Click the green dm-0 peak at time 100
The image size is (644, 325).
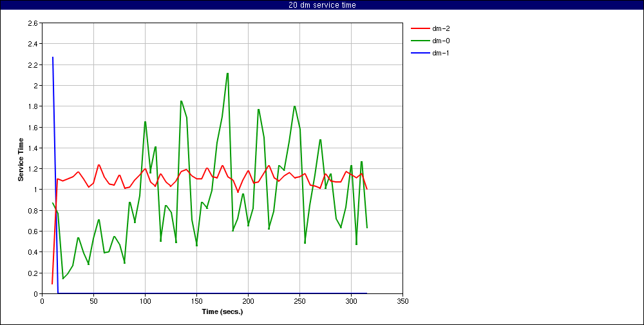click(145, 122)
